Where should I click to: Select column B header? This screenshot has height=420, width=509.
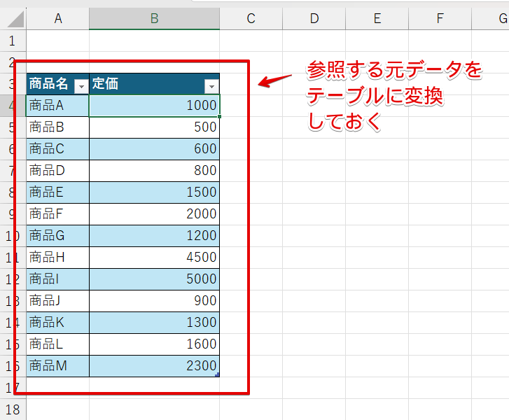pos(155,18)
